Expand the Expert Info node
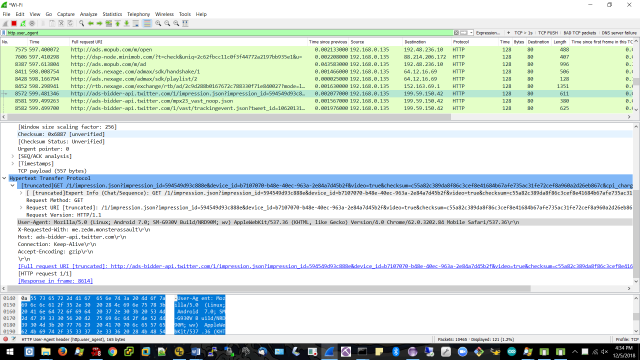 (x=21, y=193)
